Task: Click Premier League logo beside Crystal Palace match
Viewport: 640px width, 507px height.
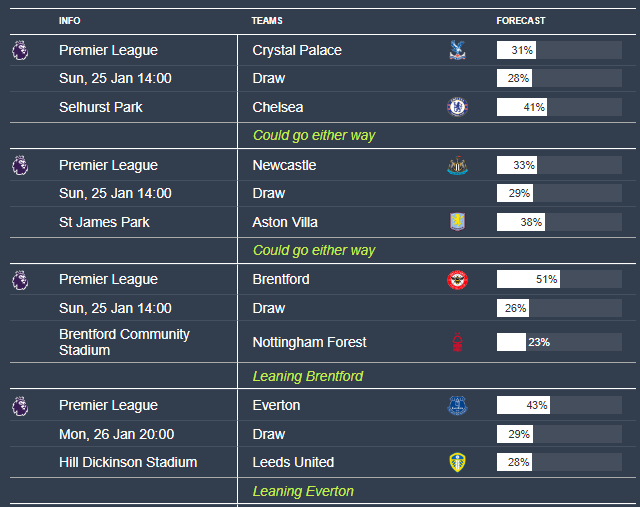Action: coord(20,51)
